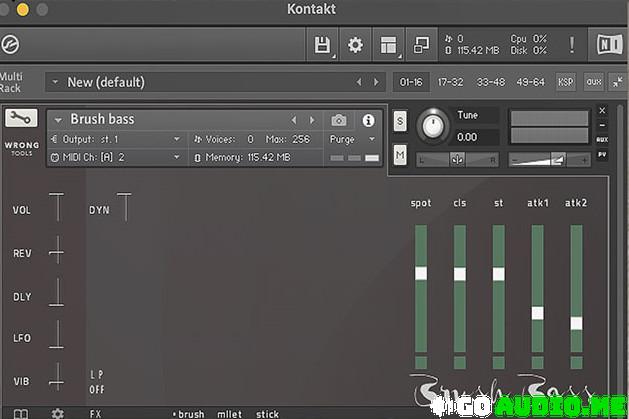The width and height of the screenshot is (629, 419).
Task: Click the Cpu 0% readout
Action: pos(529,39)
